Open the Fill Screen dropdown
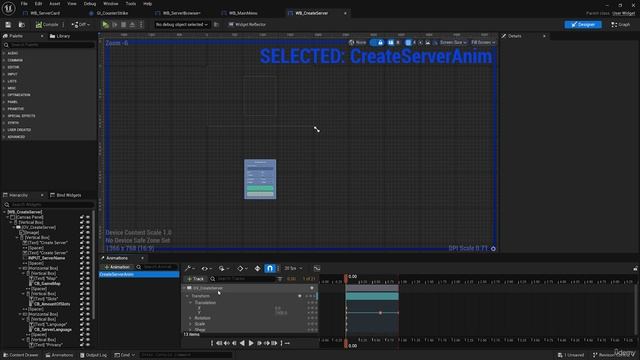 483,42
